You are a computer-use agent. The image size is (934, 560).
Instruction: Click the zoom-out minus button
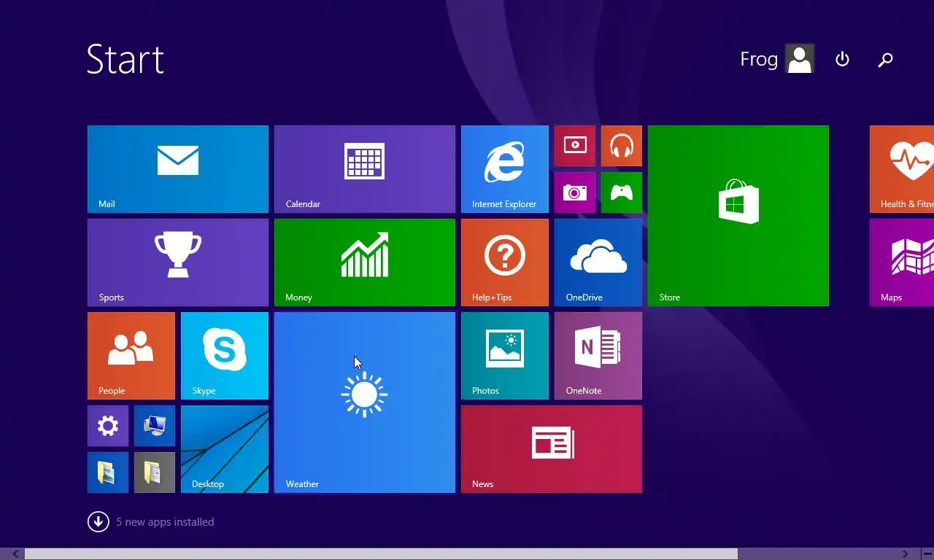927,554
